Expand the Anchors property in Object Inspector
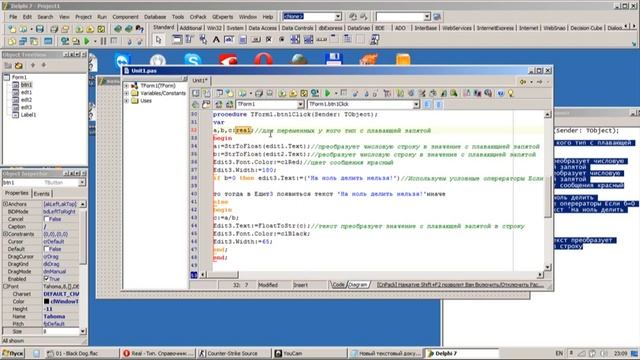640x360 pixels. click(x=5, y=204)
